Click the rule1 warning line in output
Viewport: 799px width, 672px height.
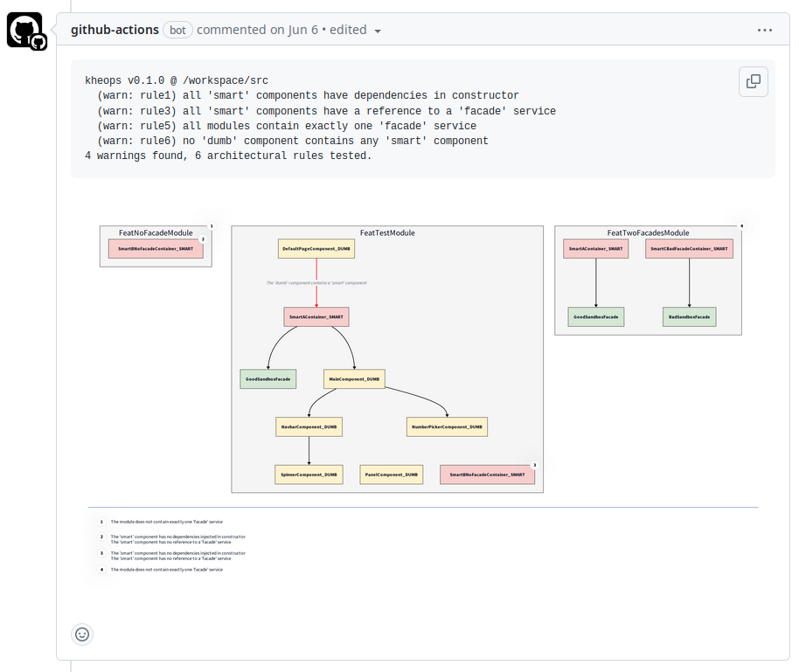click(308, 95)
